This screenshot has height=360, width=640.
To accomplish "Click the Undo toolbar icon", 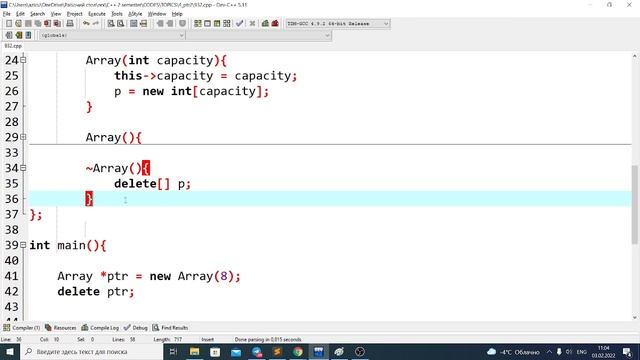I will coord(86,24).
